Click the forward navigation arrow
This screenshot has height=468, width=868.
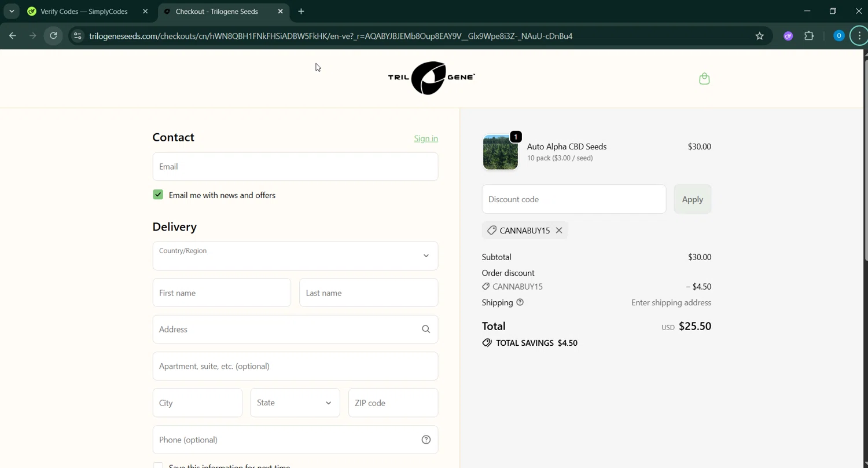tap(33, 36)
